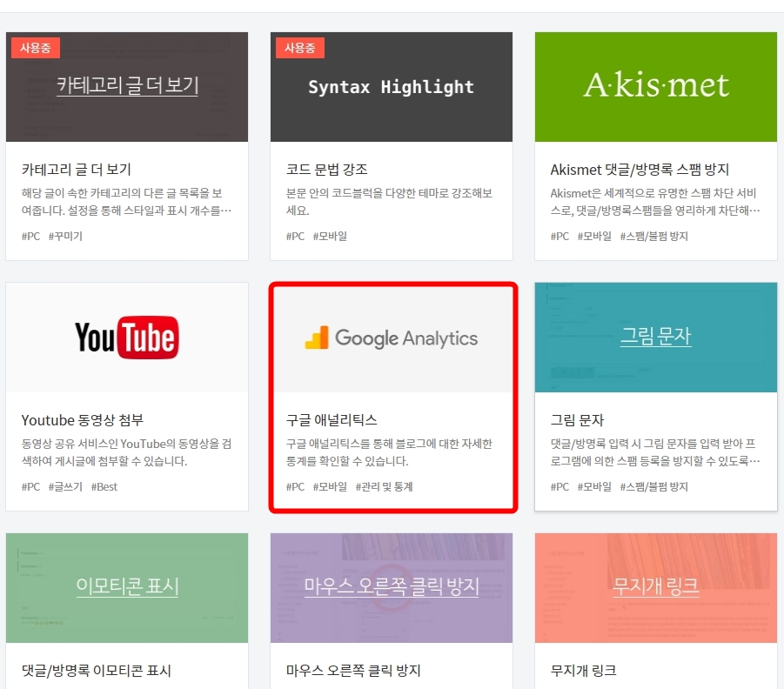Open the 무지개 링크 orange banner

tap(656, 588)
